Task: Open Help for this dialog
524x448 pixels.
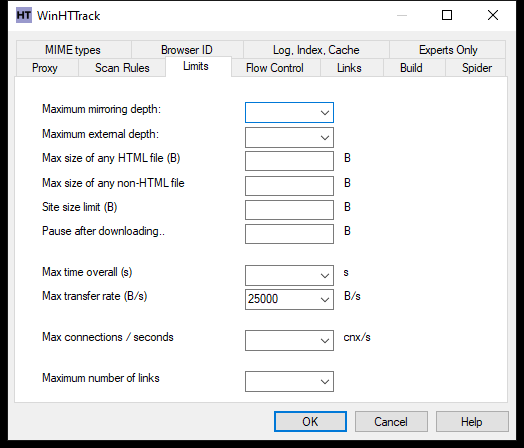Action: point(472,422)
